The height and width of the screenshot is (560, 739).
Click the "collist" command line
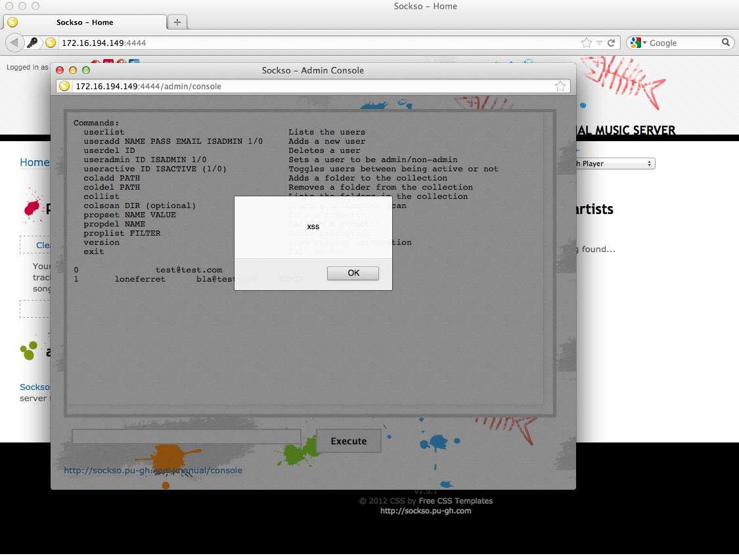(101, 196)
